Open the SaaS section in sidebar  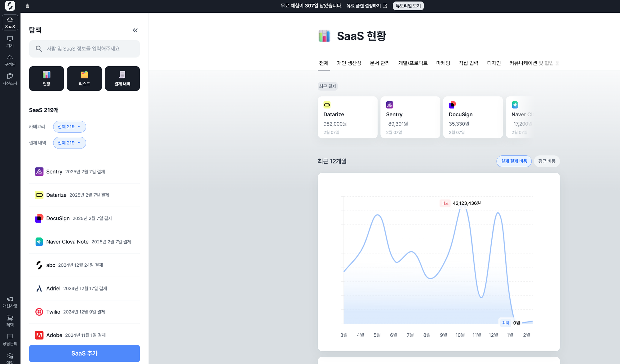(x=10, y=23)
